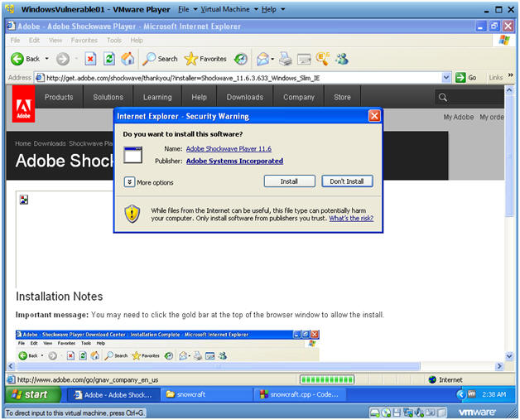Open the IE View menu
This screenshot has width=520, height=420.
(55, 40)
